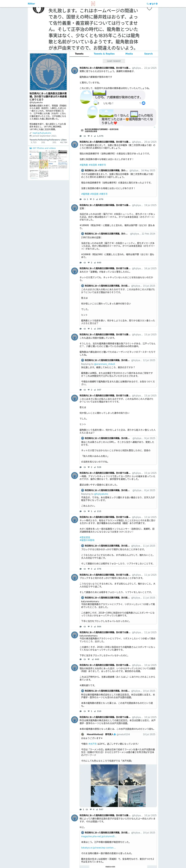Open the middle yellow media thumbnail in sidebar
Image resolution: width=186 pixels, height=868 pixels.
click(44, 164)
